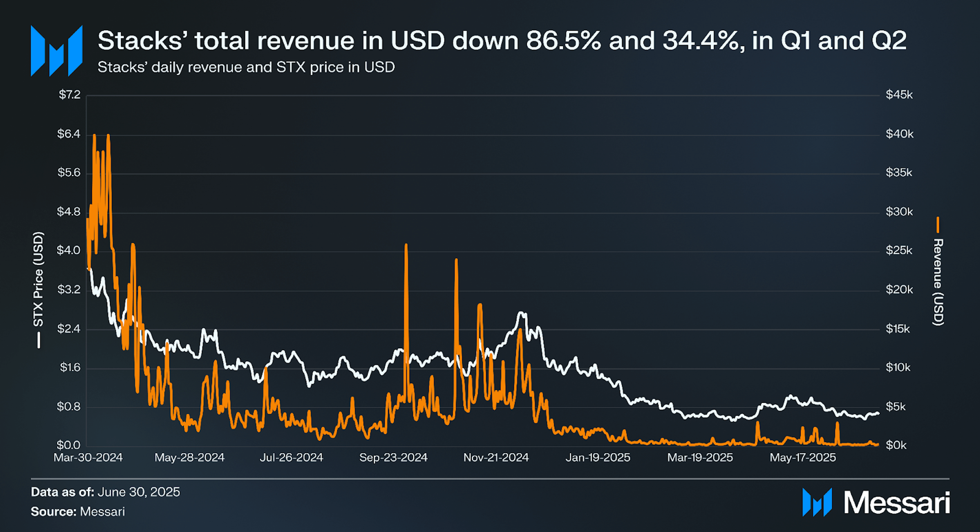
Task: Click the Mar-19-2025 date label
Action: click(x=700, y=457)
